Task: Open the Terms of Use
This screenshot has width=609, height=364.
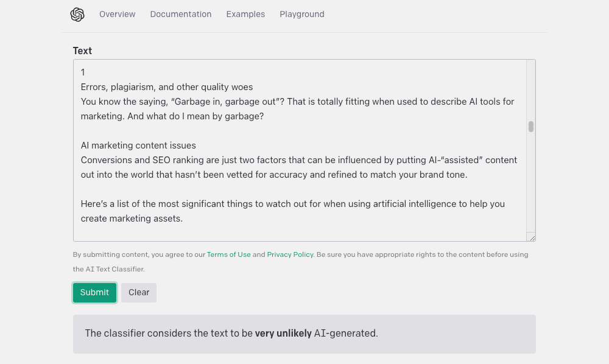Action: tap(229, 254)
